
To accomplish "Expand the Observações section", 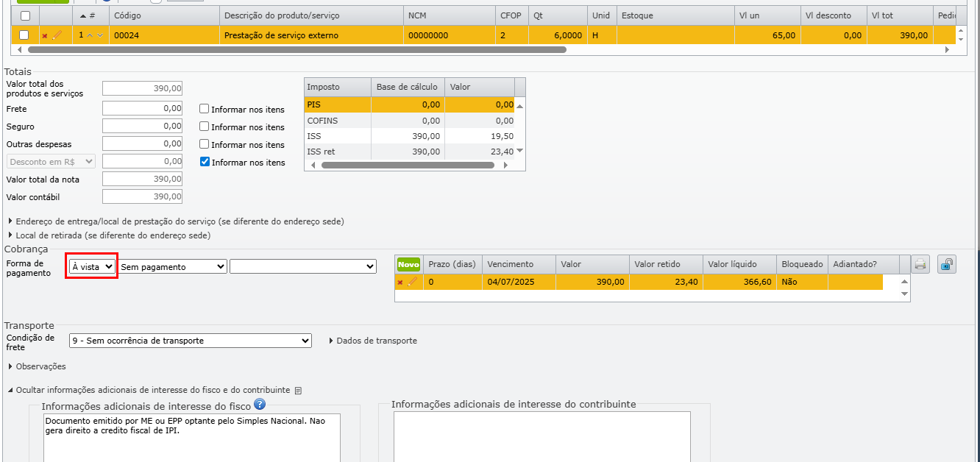I will tap(37, 366).
